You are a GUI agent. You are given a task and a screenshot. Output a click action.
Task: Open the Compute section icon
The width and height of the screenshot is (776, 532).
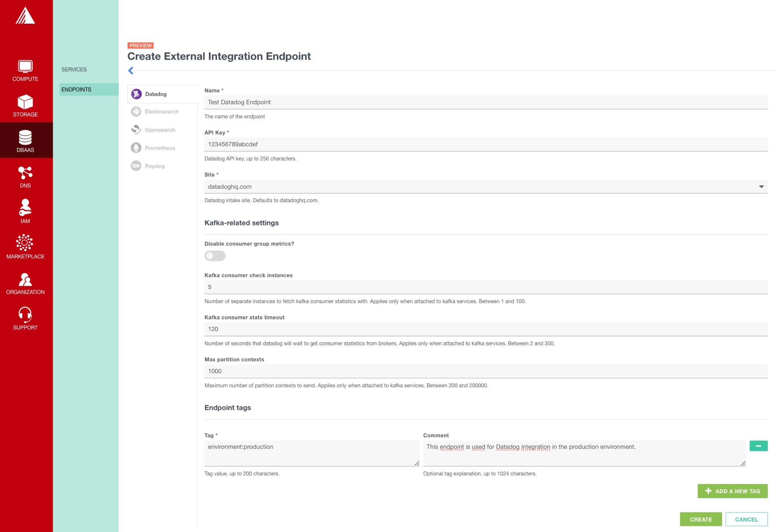pos(25,67)
